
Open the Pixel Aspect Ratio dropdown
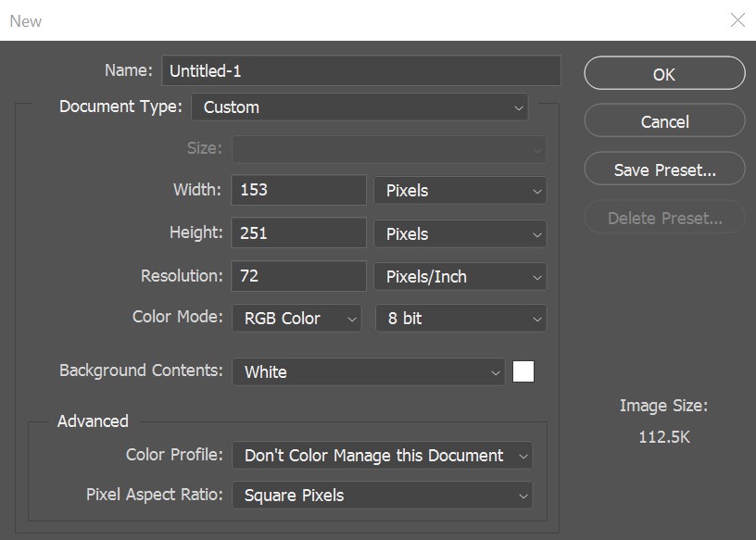coord(383,495)
